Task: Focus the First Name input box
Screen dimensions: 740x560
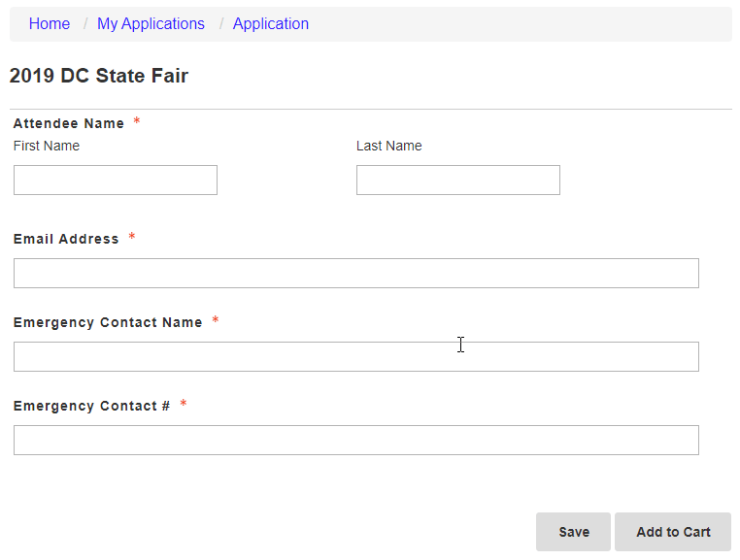Action: [x=116, y=180]
